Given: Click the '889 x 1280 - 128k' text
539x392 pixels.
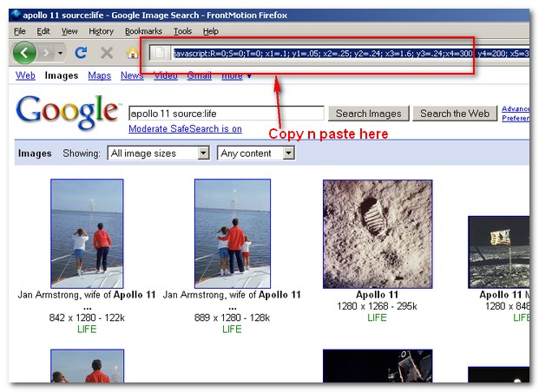Looking at the screenshot, I should tap(232, 317).
